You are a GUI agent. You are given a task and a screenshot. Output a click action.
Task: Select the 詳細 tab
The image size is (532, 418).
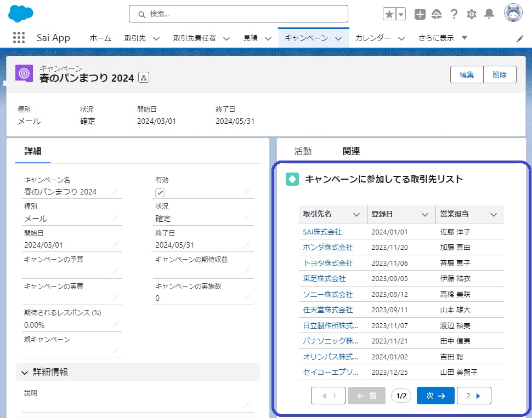click(x=33, y=151)
